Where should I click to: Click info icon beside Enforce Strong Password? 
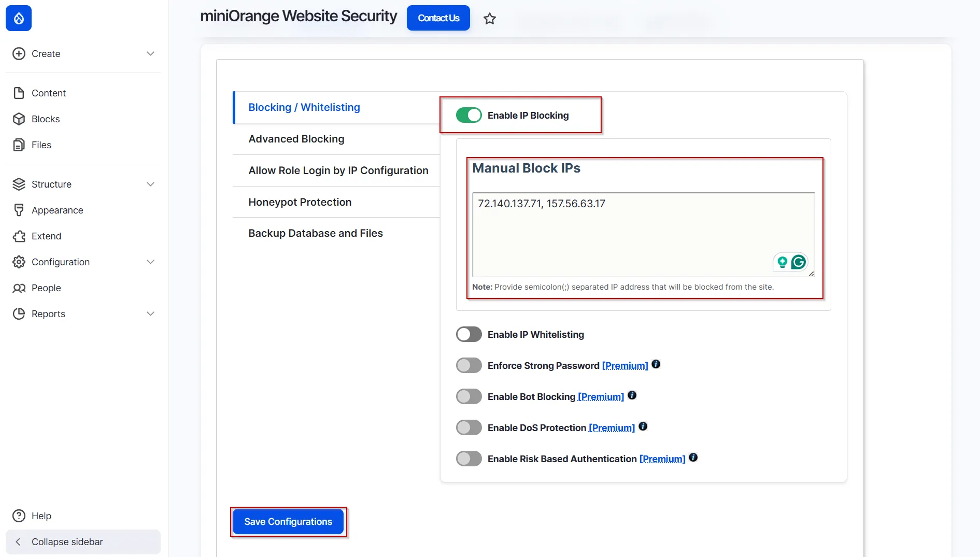[x=656, y=364]
